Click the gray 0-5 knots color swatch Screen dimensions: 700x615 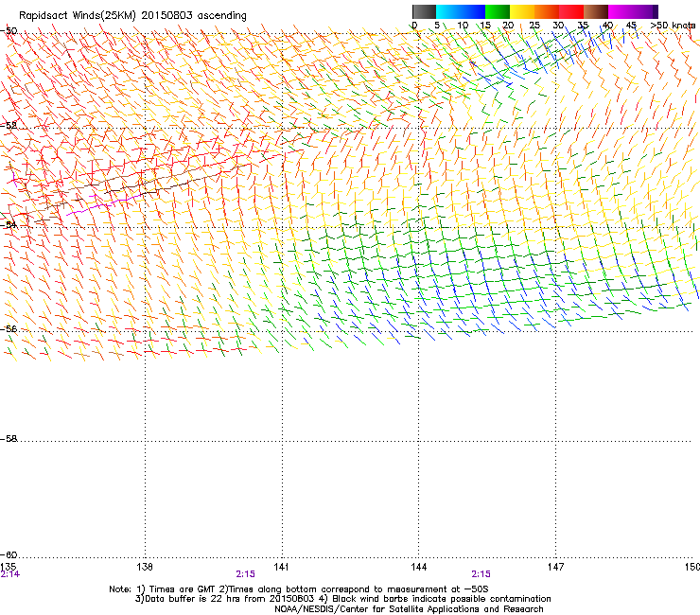pos(424,11)
